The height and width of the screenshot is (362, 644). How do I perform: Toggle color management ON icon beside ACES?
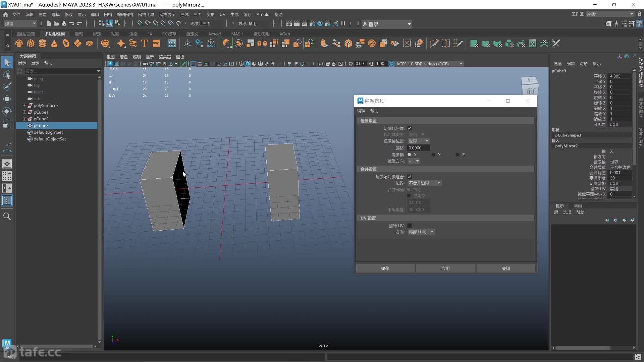click(391, 64)
